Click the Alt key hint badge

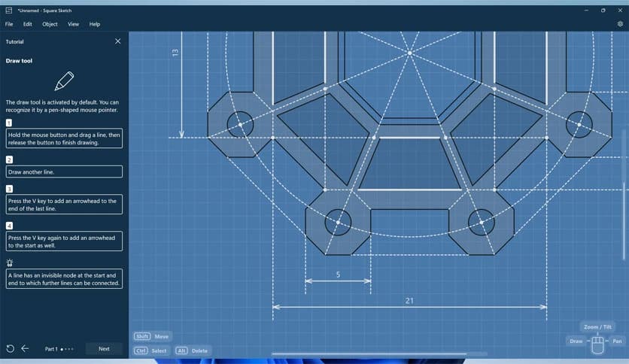181,350
